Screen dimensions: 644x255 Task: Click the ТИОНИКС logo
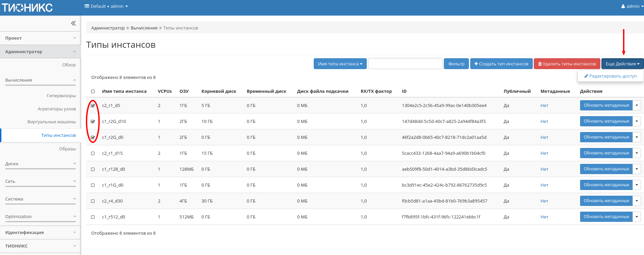[27, 7]
